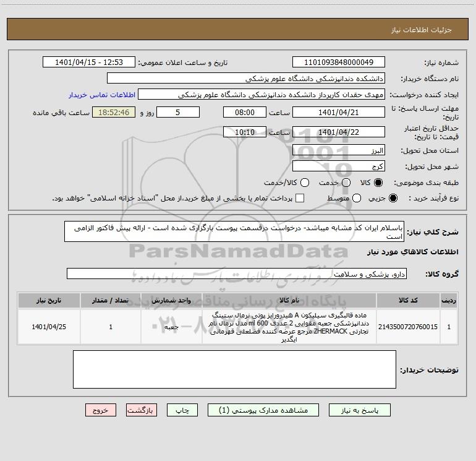Viewport: 476px width, 461px height.
Task: Click the ردیف column header
Action: tap(449, 300)
